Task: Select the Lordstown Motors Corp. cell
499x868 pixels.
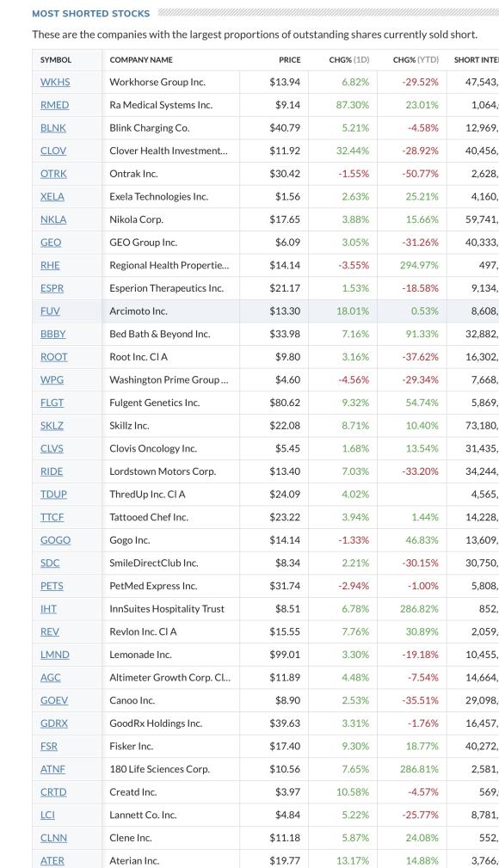Action: tap(163, 471)
